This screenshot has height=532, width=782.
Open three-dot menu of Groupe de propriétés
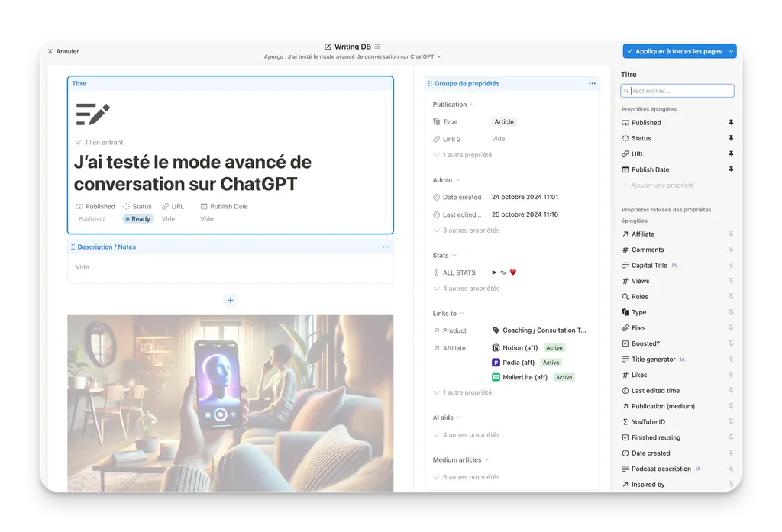click(592, 83)
